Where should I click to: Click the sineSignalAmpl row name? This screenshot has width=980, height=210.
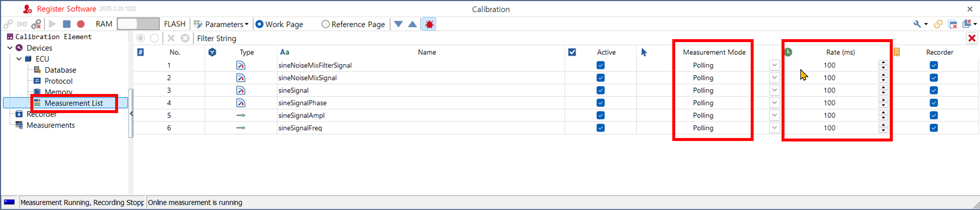(x=301, y=116)
